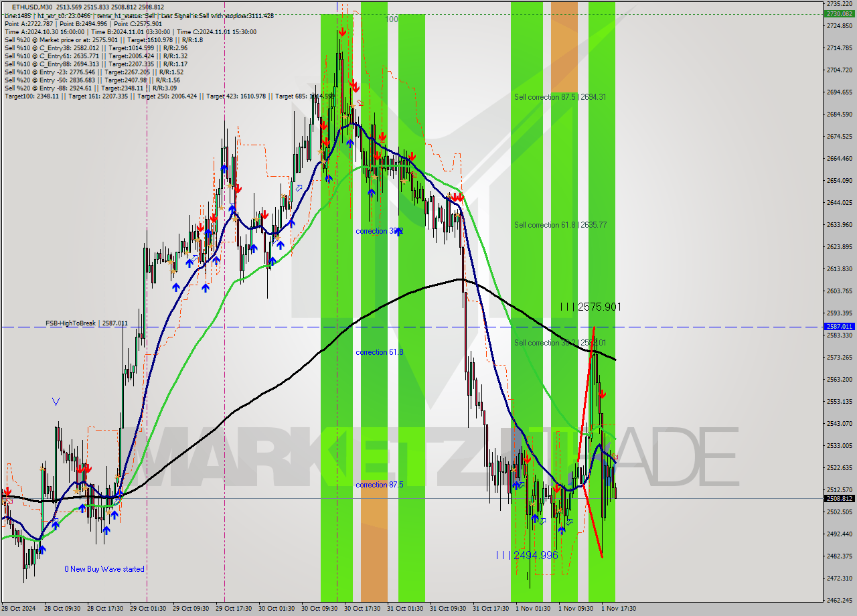Click 2735.220 on the price axis
This screenshot has height=616, width=857.
(839, 4)
